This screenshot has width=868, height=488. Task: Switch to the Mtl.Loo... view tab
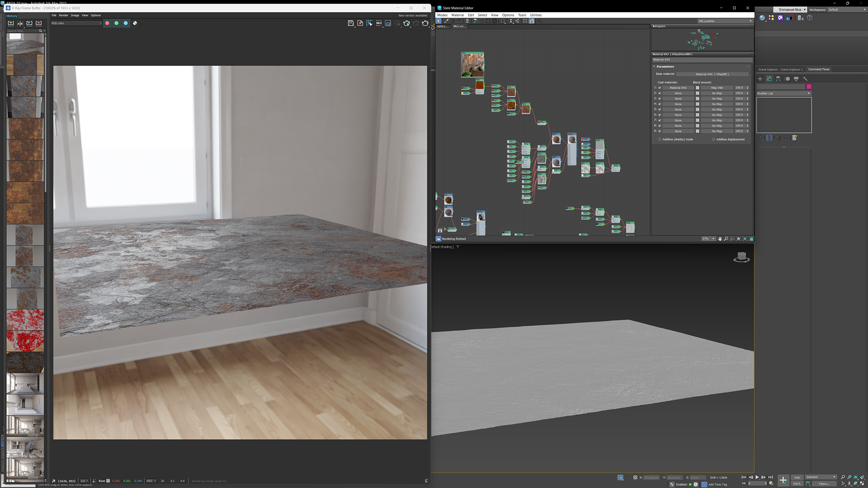pyautogui.click(x=459, y=26)
